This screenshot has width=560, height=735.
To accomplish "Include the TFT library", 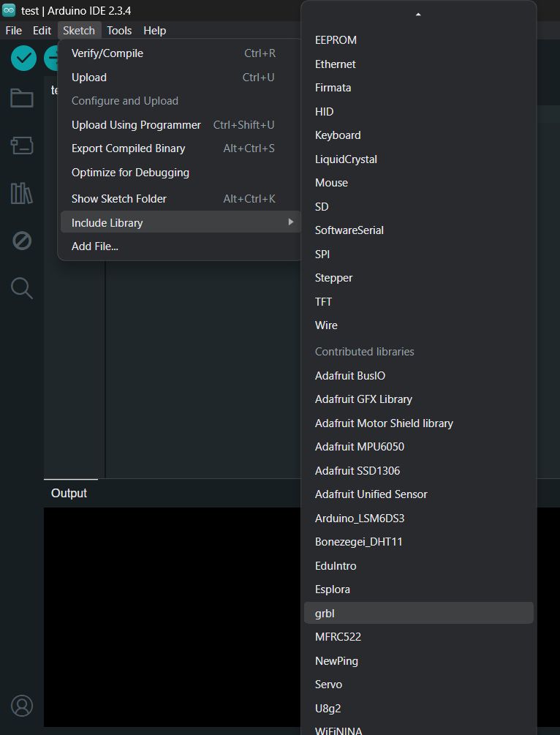I will [418, 301].
